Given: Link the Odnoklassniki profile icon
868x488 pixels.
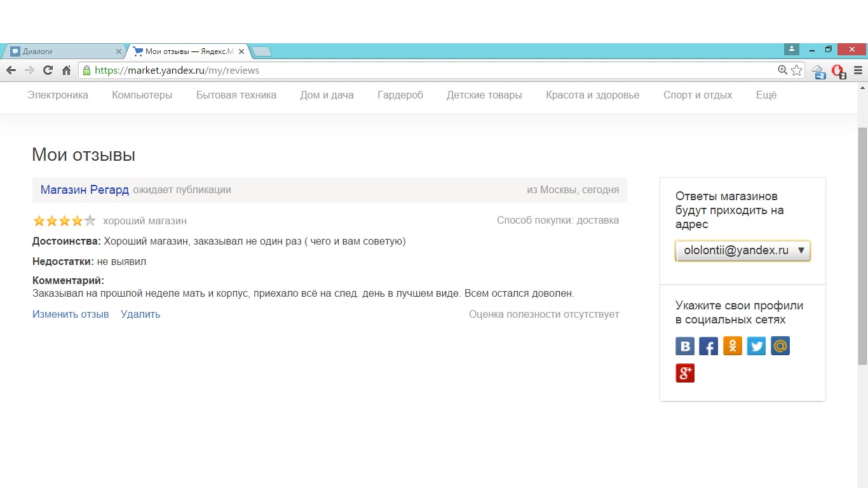Looking at the screenshot, I should [x=733, y=346].
